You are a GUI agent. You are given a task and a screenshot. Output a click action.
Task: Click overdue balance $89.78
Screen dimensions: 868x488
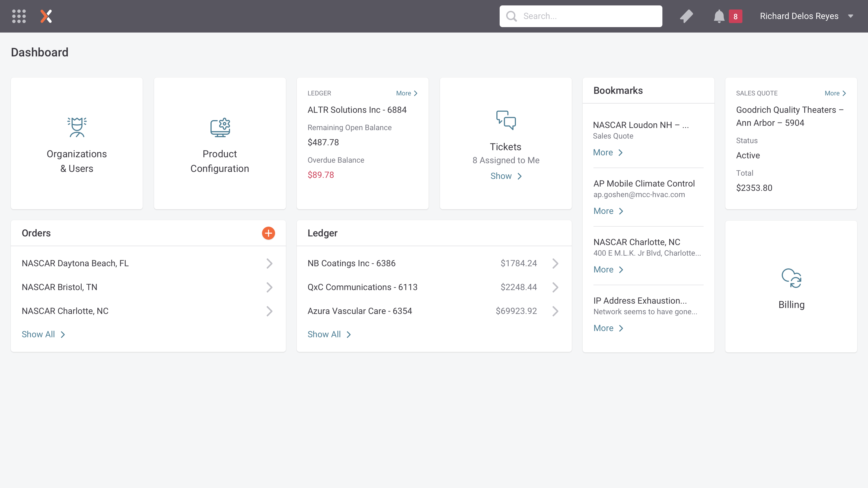320,175
